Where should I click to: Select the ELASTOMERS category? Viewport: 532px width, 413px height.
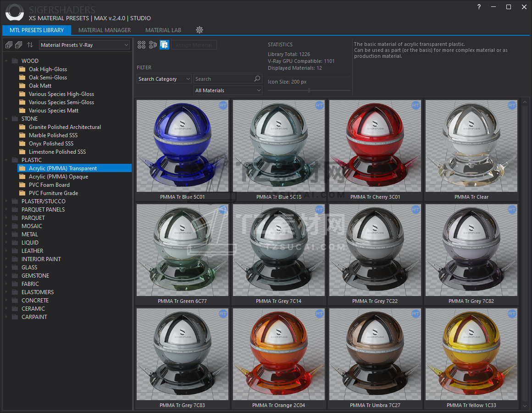pyautogui.click(x=37, y=292)
